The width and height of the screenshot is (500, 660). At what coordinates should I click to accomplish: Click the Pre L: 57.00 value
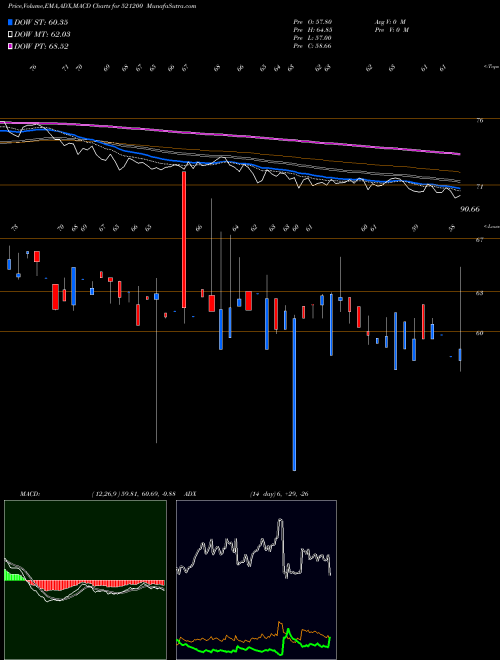point(312,38)
